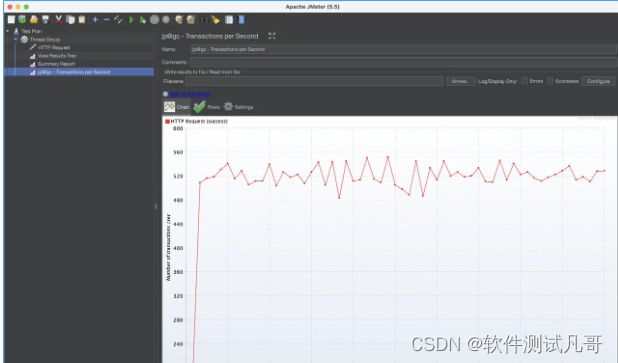The image size is (618, 363).
Task: Enable the Errors only checkbox
Action: pyautogui.click(x=524, y=81)
